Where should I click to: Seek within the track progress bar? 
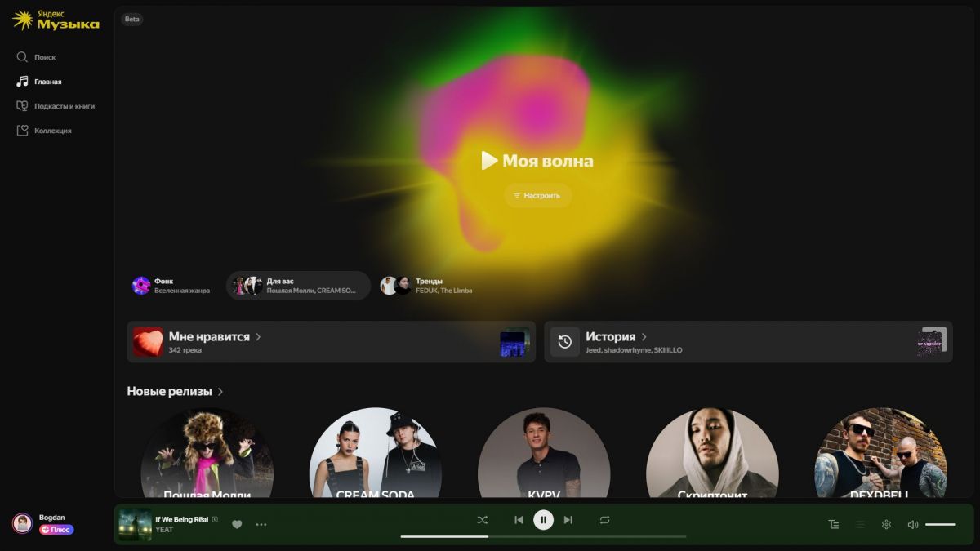(x=543, y=536)
